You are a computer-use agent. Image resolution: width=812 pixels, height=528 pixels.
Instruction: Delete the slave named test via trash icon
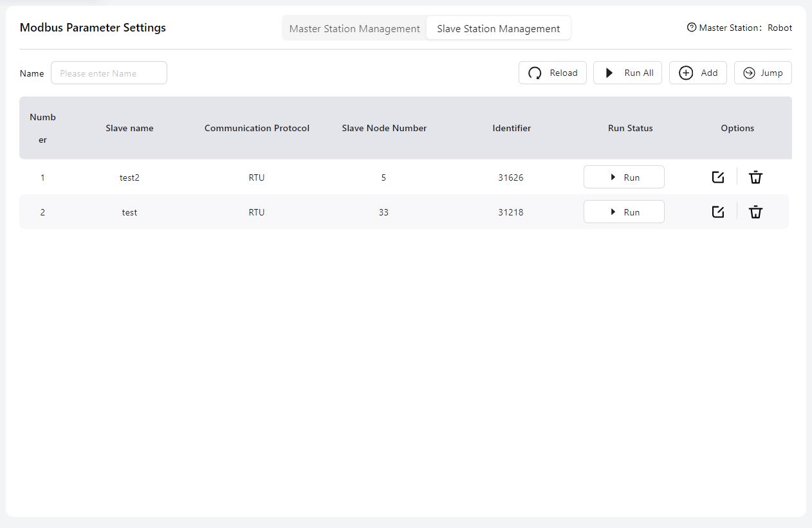coord(755,212)
